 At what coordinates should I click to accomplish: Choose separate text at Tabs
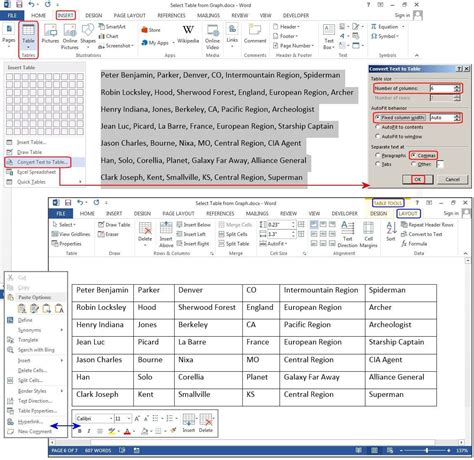pyautogui.click(x=377, y=164)
